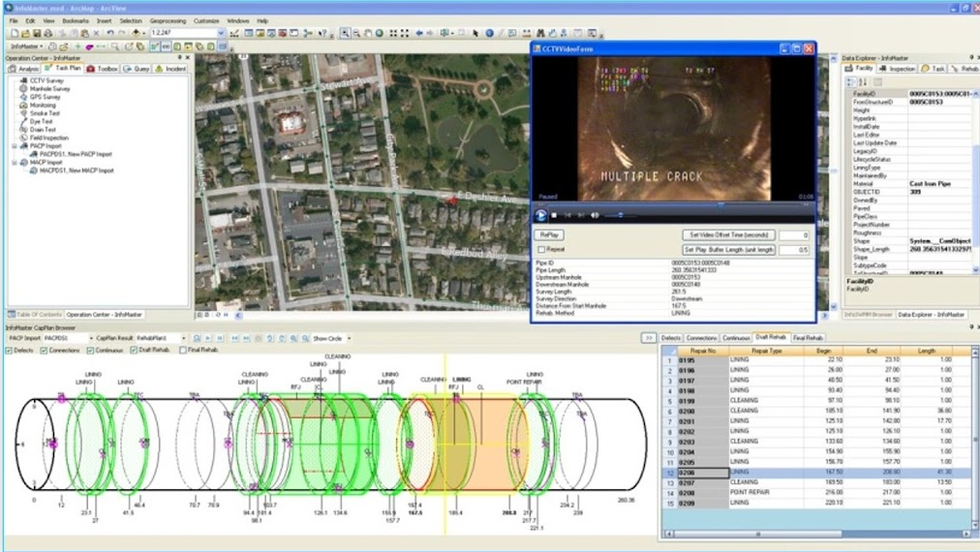Open the CapPlan Result dropdown
The height and width of the screenshot is (552, 980).
point(183,338)
